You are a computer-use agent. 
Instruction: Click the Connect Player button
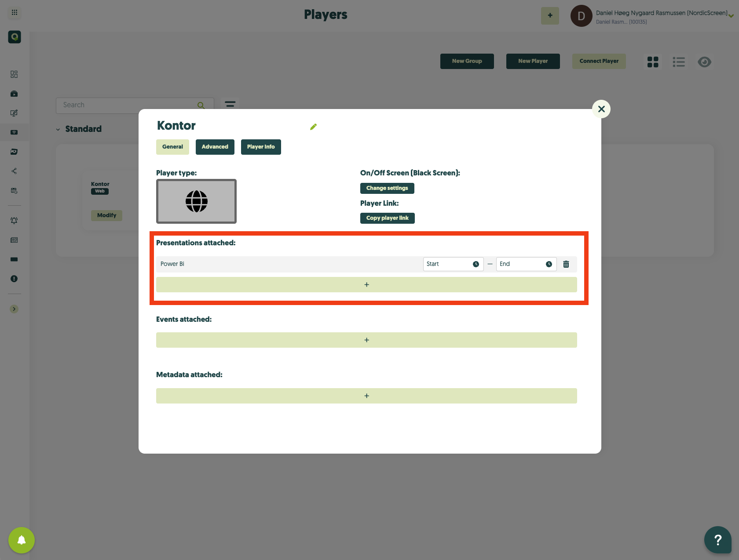click(599, 61)
